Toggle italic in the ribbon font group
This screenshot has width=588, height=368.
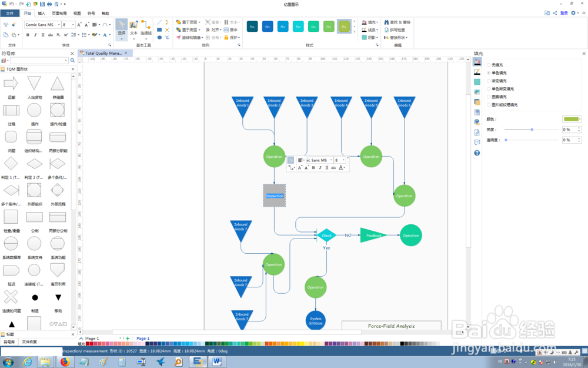click(x=35, y=35)
